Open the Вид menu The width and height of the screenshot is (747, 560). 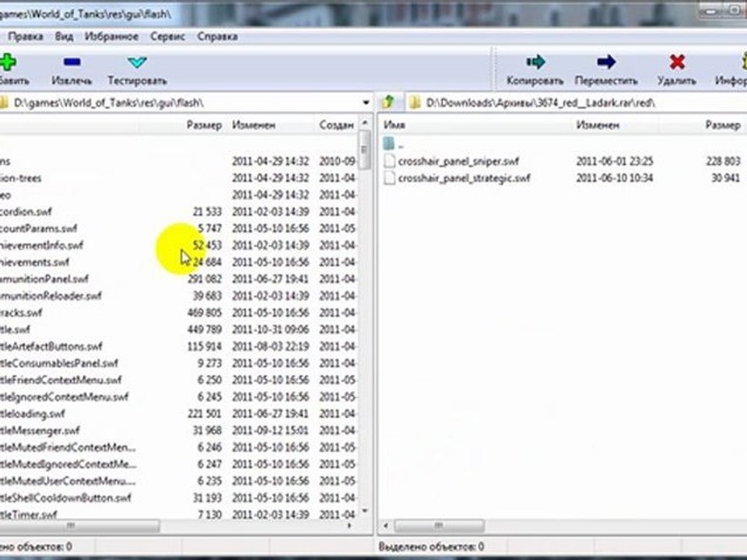64,37
